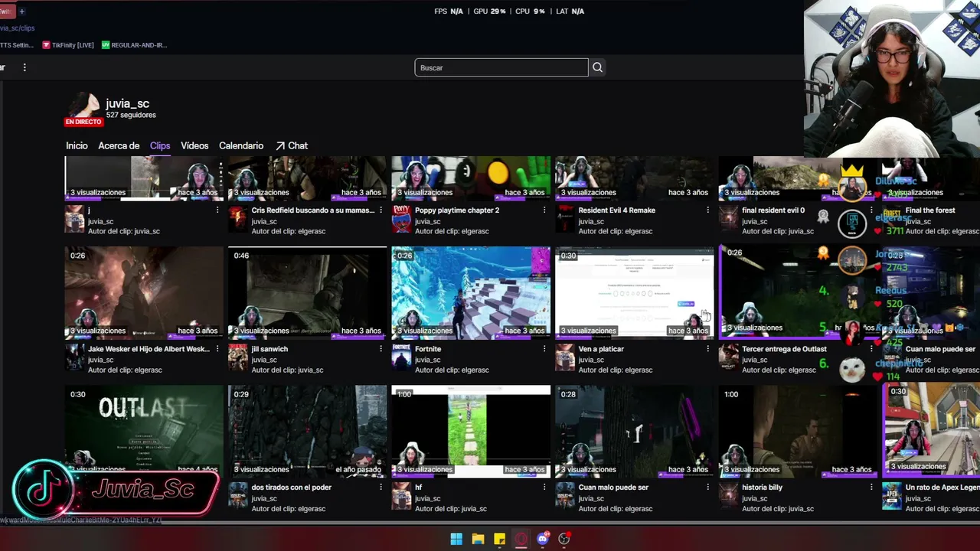980x551 pixels.
Task: Open options menu for Resident Evil 4 Remake
Action: tap(707, 210)
